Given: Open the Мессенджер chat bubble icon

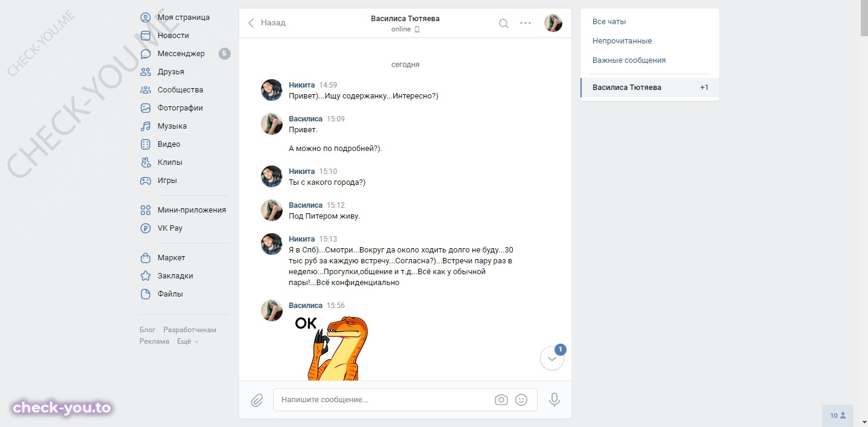Looking at the screenshot, I should pyautogui.click(x=146, y=54).
